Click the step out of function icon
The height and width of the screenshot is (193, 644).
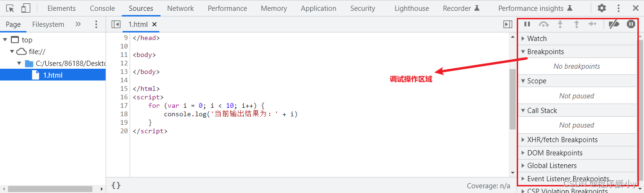[x=576, y=24]
